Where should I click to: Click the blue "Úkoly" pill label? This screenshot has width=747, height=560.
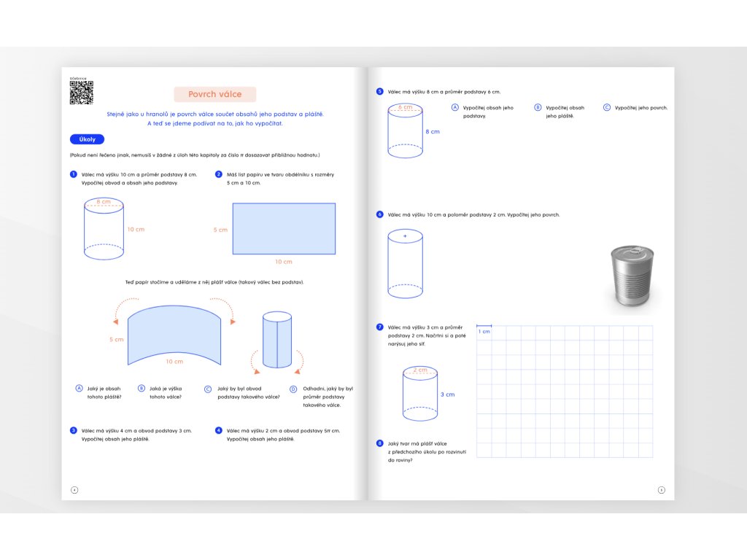[88, 139]
